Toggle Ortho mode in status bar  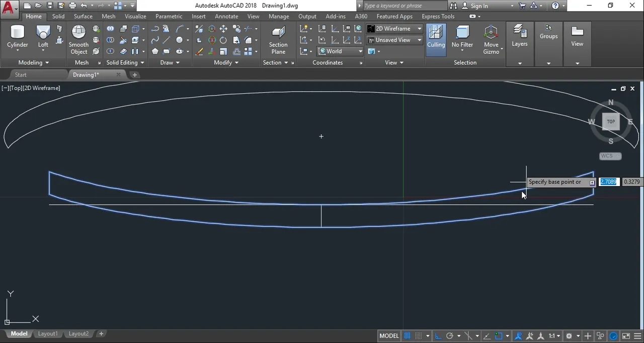pos(438,336)
